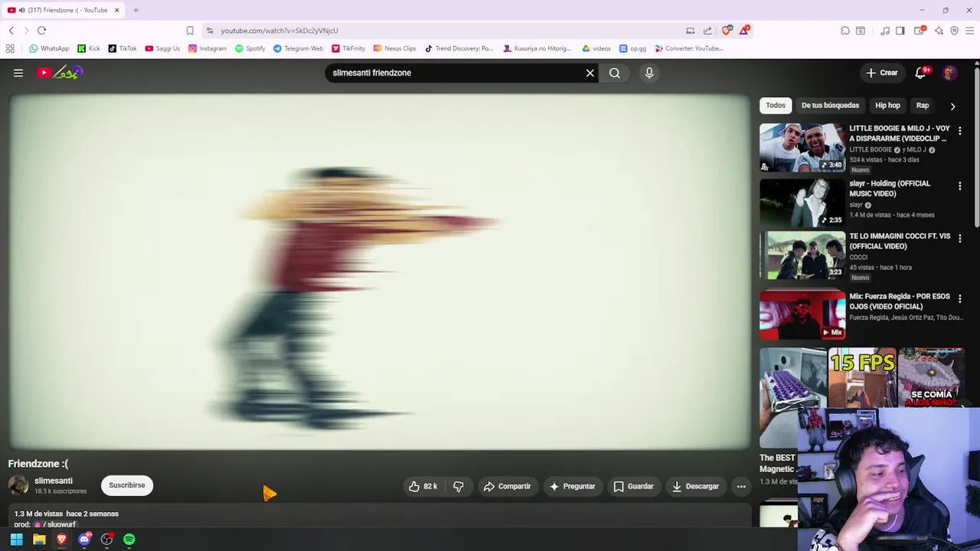Dislike the video with thumbs down

pos(458,486)
